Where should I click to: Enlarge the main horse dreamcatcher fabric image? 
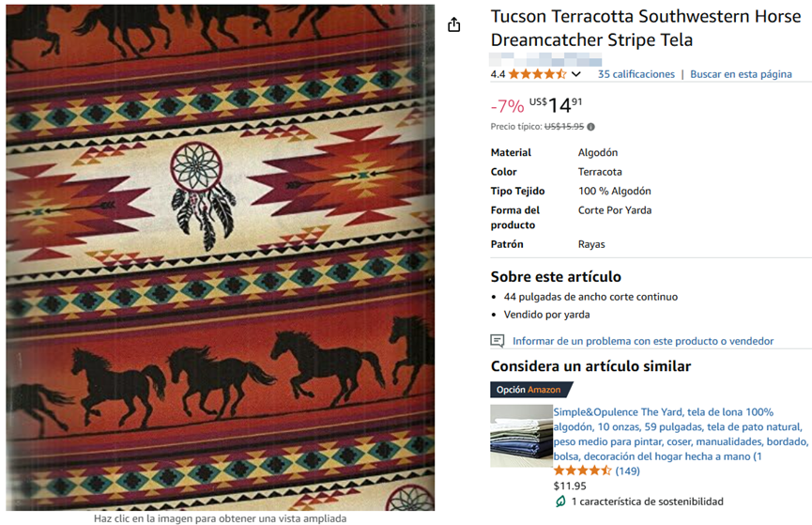tap(220, 257)
